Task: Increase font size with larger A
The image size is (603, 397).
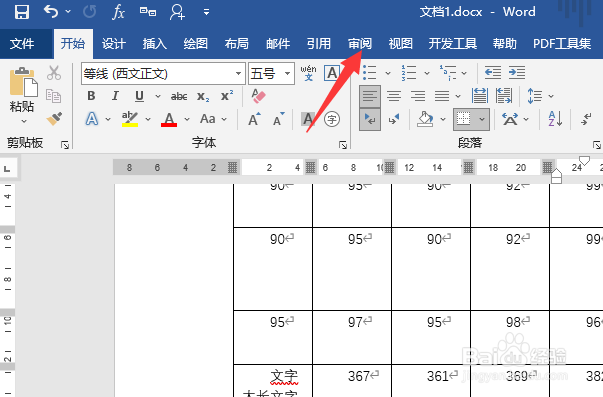Action: 254,120
